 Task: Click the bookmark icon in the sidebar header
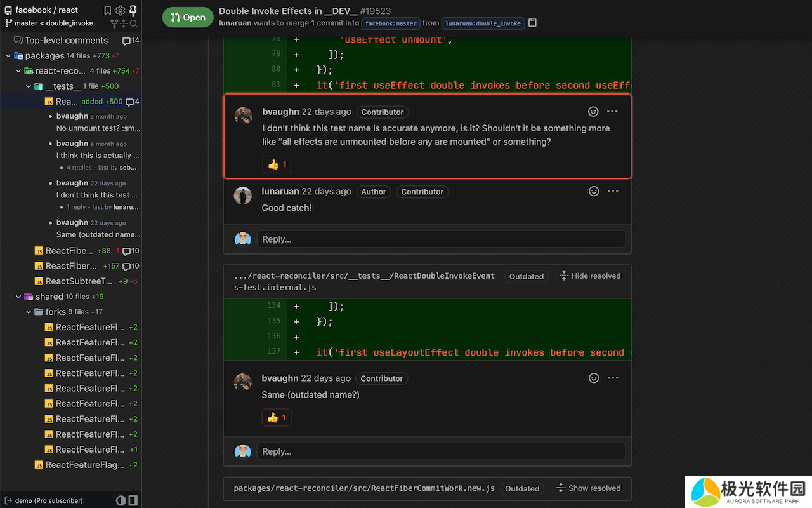[108, 10]
